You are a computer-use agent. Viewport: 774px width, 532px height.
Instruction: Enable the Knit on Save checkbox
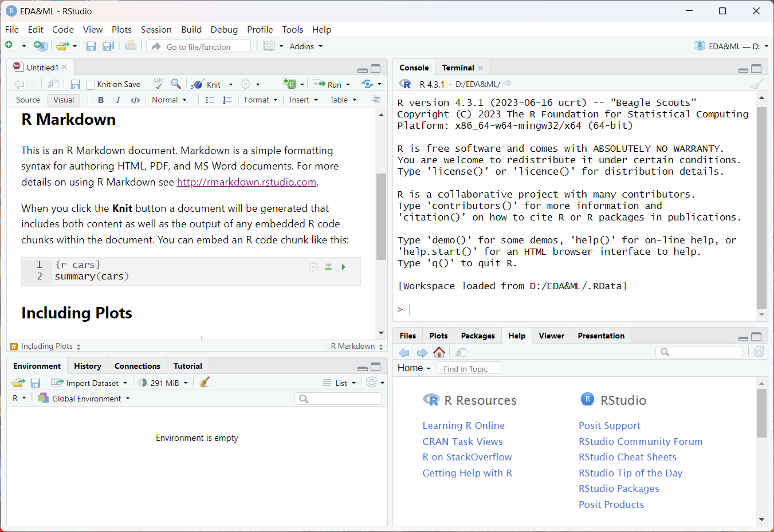pyautogui.click(x=91, y=85)
